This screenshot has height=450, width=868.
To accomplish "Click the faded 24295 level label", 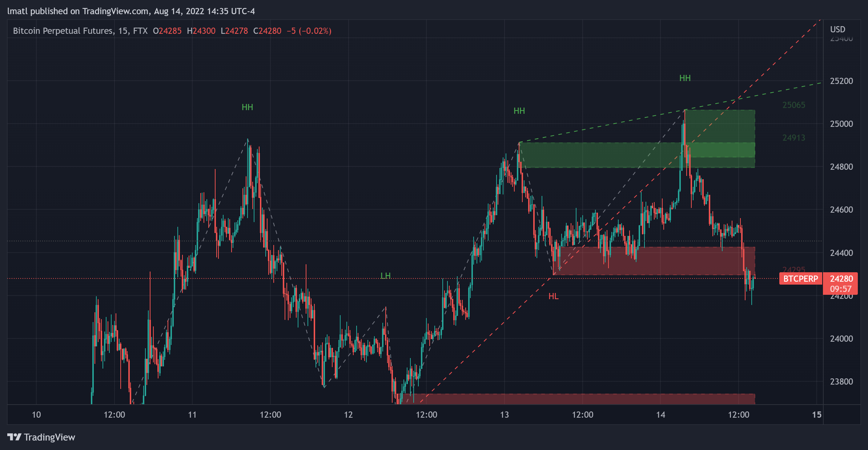I will click(793, 269).
